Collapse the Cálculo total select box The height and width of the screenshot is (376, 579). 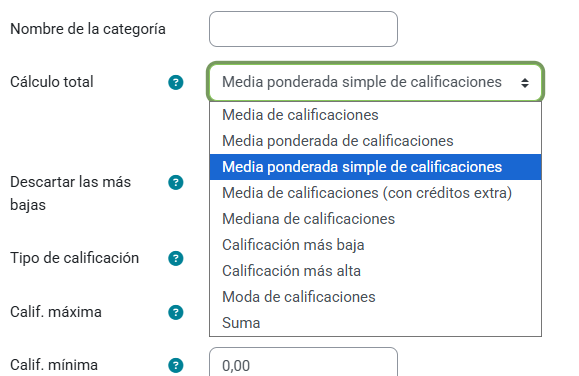(375, 82)
